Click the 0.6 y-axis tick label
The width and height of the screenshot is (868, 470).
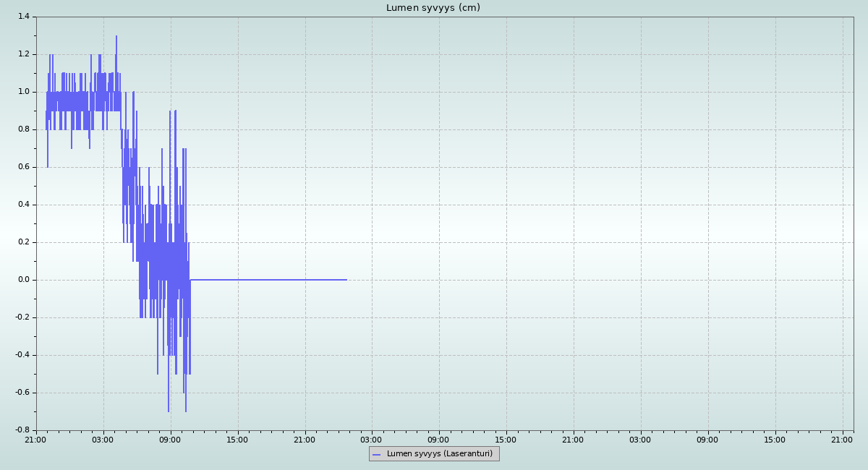coord(24,167)
